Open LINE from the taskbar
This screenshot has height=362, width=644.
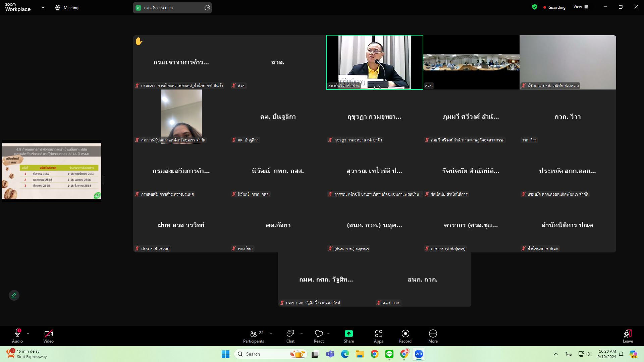389,354
